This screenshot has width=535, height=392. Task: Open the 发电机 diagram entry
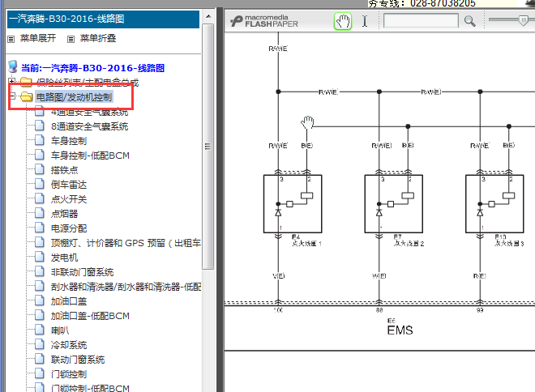(64, 258)
